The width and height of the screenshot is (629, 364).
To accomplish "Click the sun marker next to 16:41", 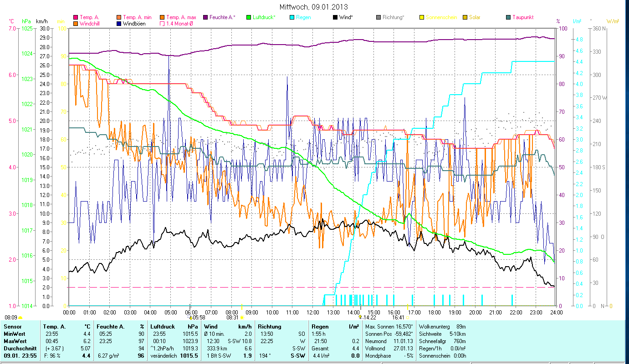I will click(407, 318).
